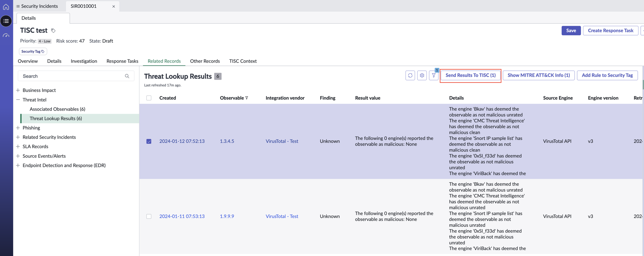Check the 1.9.9.9 row checkbox

(149, 216)
